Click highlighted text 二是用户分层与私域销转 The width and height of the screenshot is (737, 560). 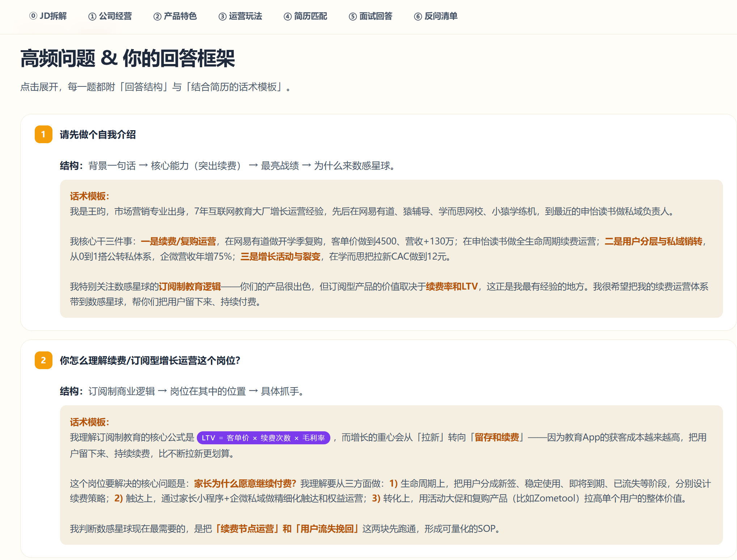(653, 241)
